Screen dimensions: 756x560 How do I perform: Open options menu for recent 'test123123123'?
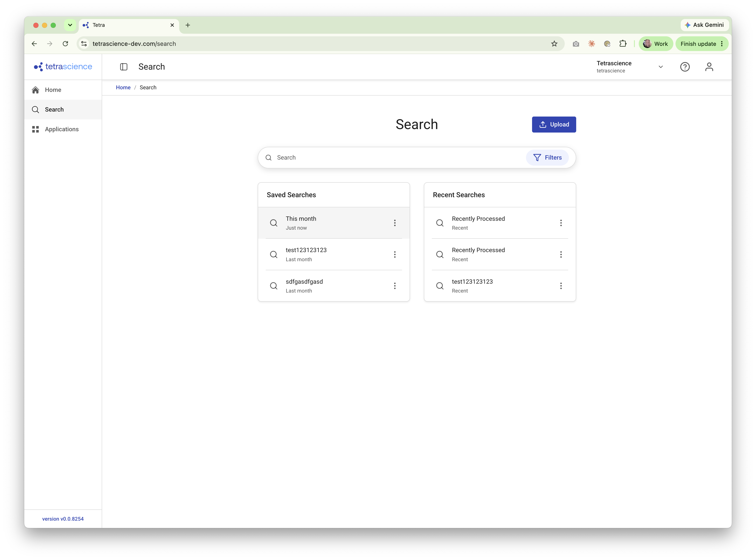561,286
